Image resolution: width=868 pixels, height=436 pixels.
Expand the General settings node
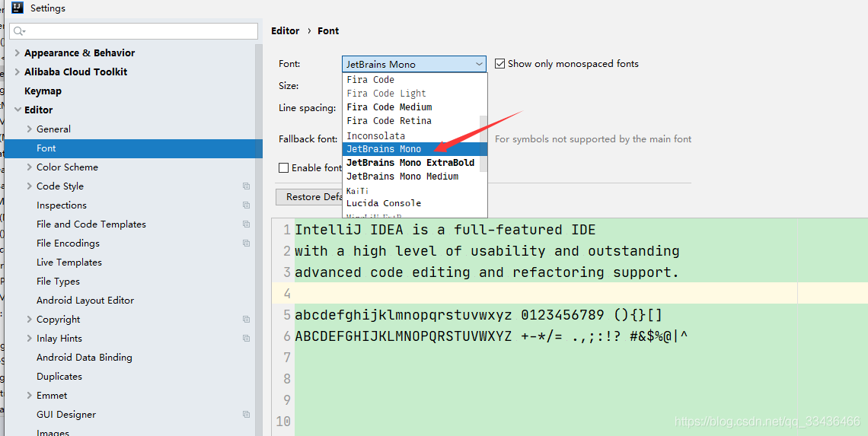pos(30,129)
